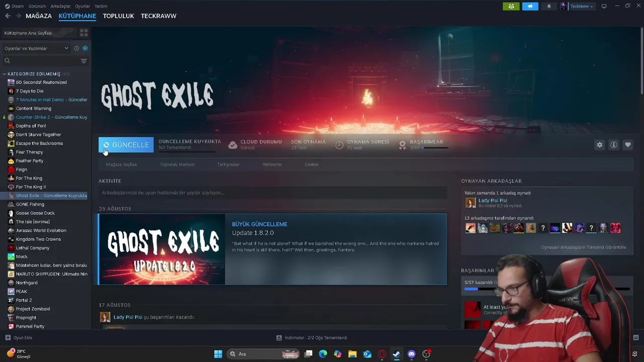Open İndirmeler downloads status bar
This screenshot has height=362, width=644.
[x=312, y=338]
